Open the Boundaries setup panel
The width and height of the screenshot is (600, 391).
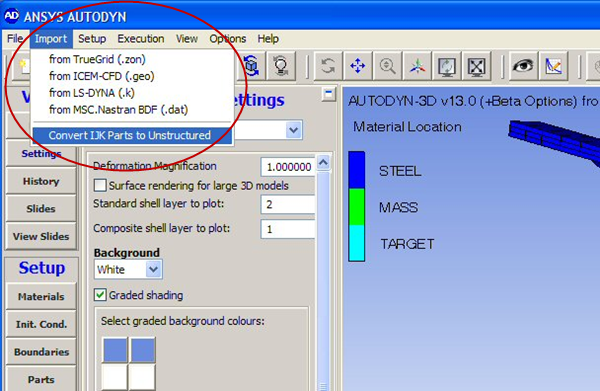(x=41, y=352)
